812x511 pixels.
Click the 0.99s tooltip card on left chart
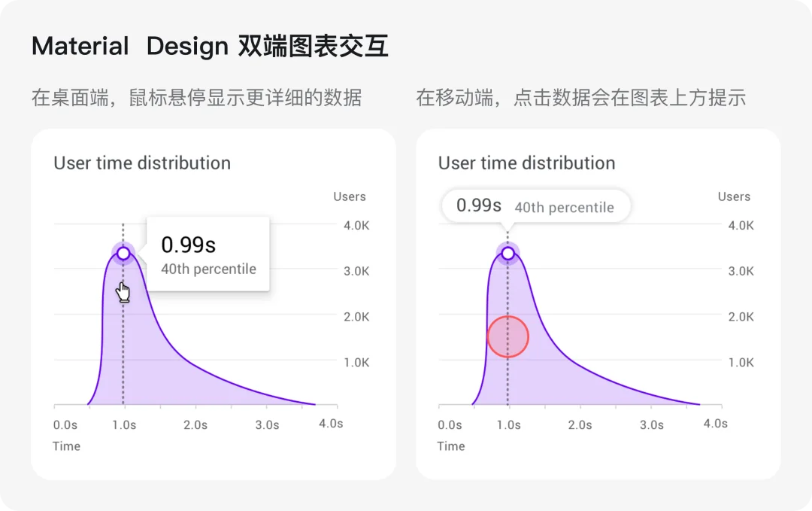(208, 254)
